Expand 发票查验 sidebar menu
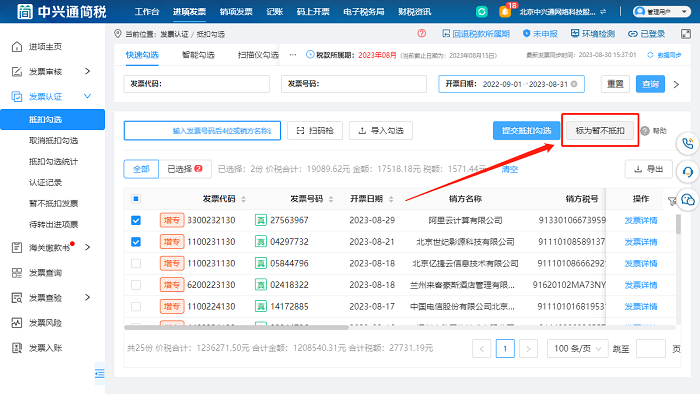The height and width of the screenshot is (394, 700). pyautogui.click(x=88, y=297)
